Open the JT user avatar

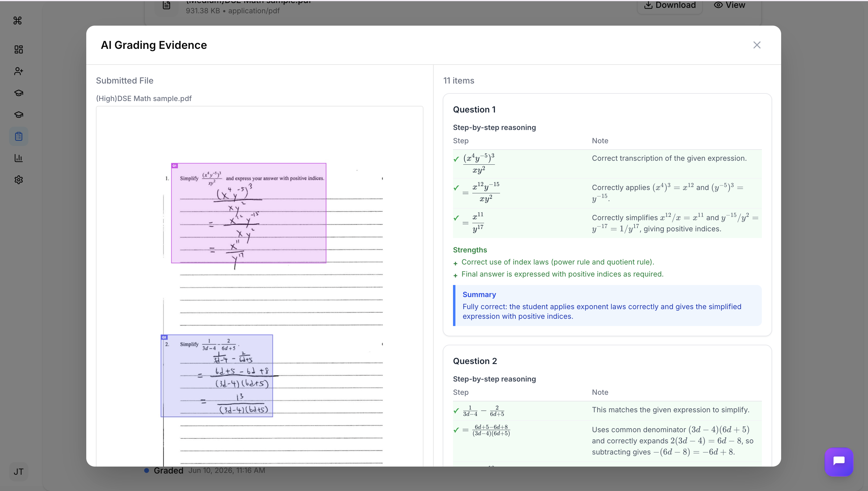[x=18, y=471]
